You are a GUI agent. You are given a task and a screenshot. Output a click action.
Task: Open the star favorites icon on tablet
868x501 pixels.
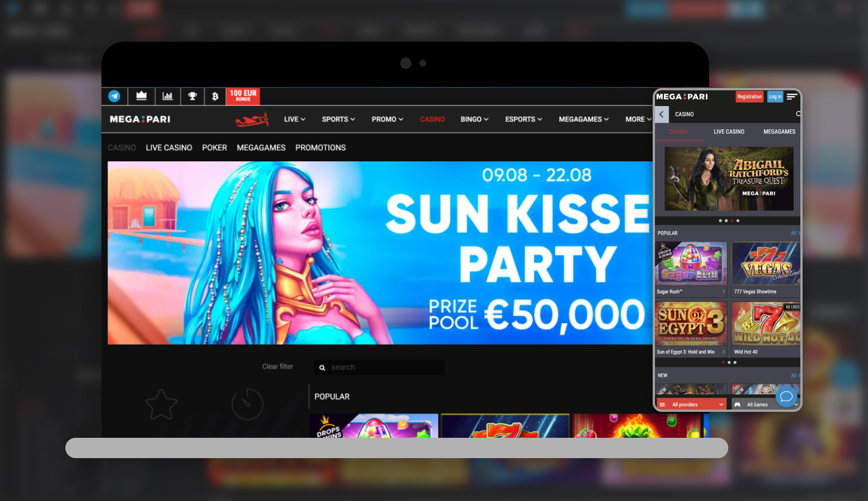click(x=161, y=404)
